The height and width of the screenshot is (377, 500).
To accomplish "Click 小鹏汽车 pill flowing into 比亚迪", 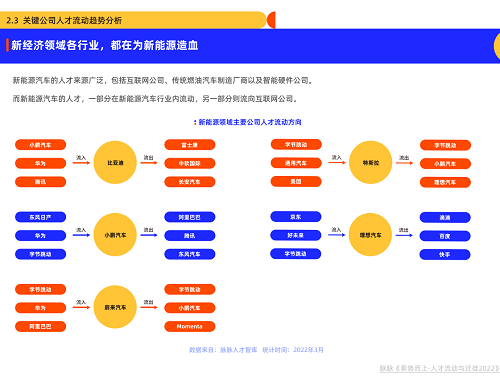I will click(40, 145).
